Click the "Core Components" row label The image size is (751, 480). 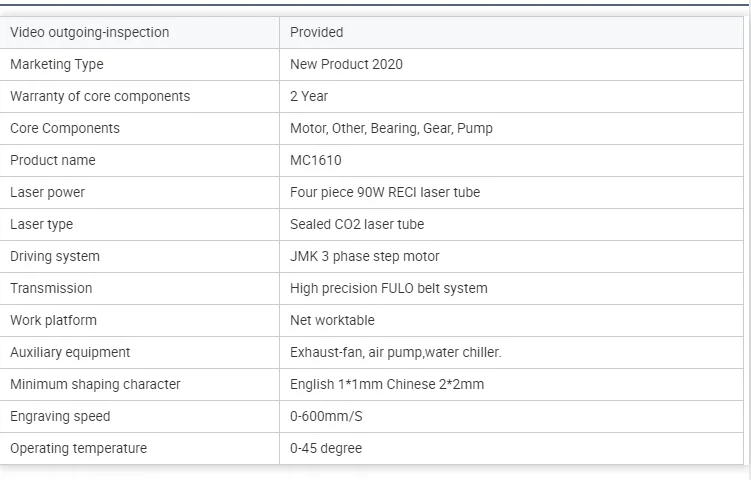(65, 128)
